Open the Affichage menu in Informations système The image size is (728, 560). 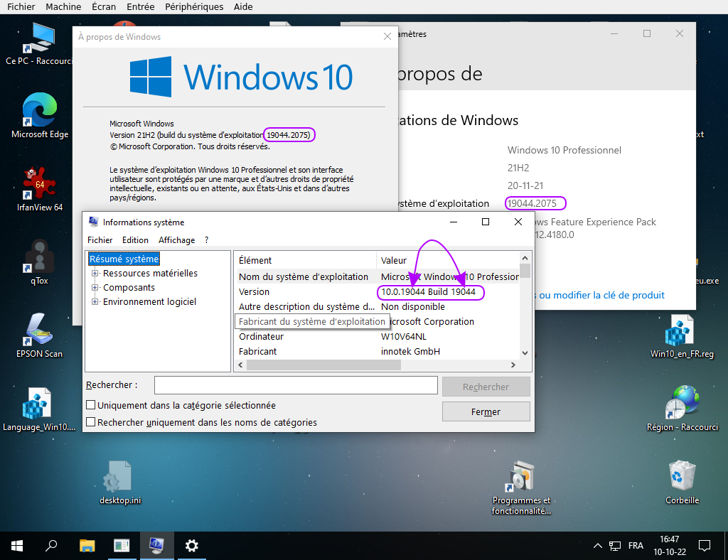[x=176, y=240]
